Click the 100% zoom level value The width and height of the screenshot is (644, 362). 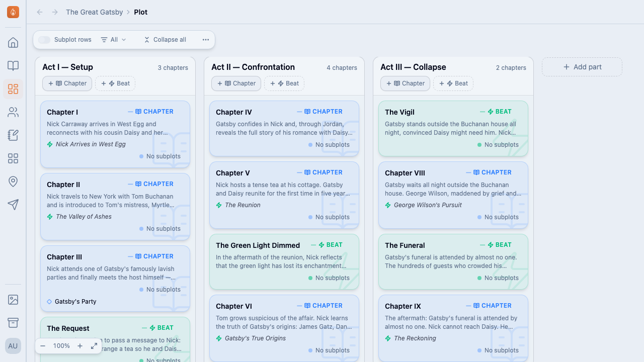pyautogui.click(x=61, y=346)
